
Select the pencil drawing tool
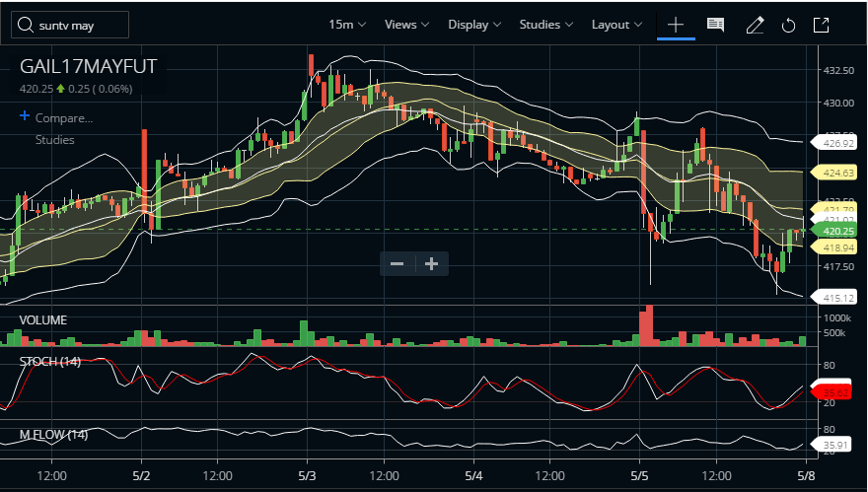[756, 25]
